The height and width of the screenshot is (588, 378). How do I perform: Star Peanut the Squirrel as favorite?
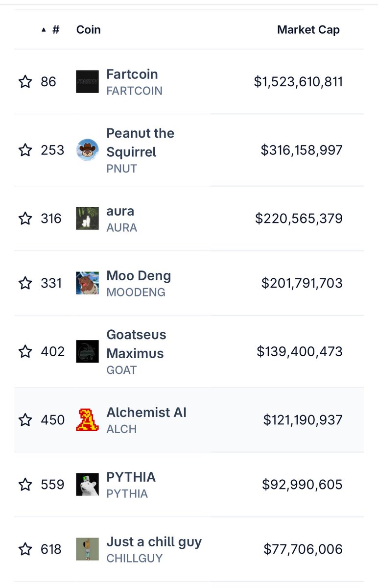pyautogui.click(x=25, y=150)
